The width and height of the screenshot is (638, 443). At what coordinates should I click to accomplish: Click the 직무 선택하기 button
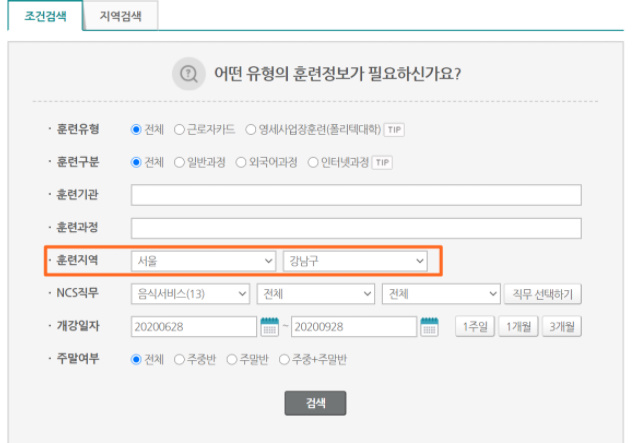(x=543, y=294)
